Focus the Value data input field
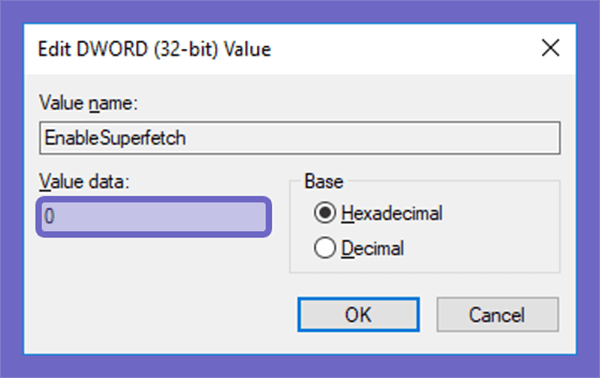 pyautogui.click(x=154, y=217)
